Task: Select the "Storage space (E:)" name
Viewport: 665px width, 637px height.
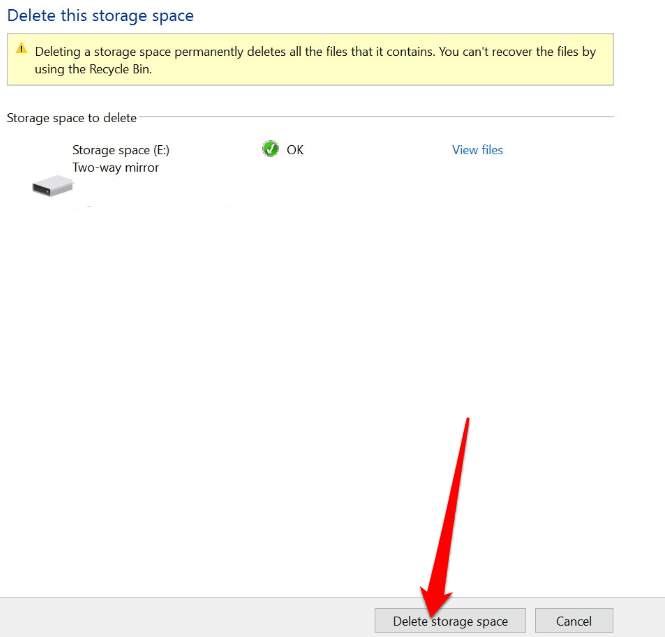Action: [121, 150]
